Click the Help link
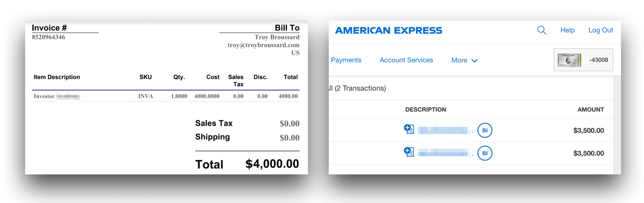Viewport: 644px width, 203px height. pos(567,30)
